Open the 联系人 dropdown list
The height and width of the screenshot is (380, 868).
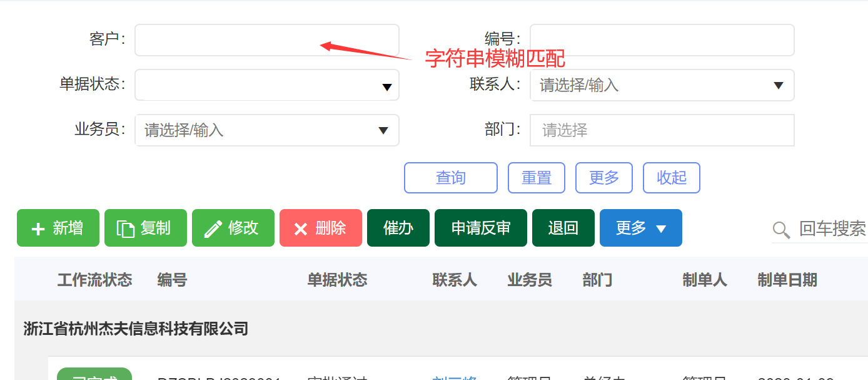tap(779, 85)
